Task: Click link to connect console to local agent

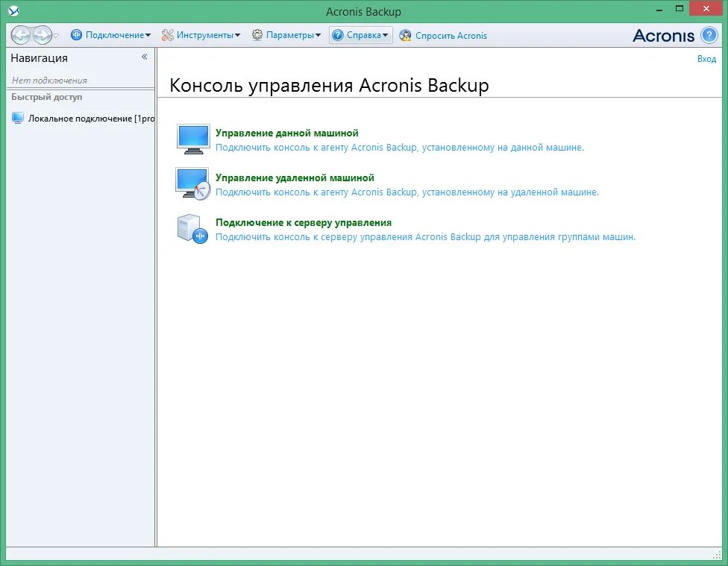Action: pos(399,148)
